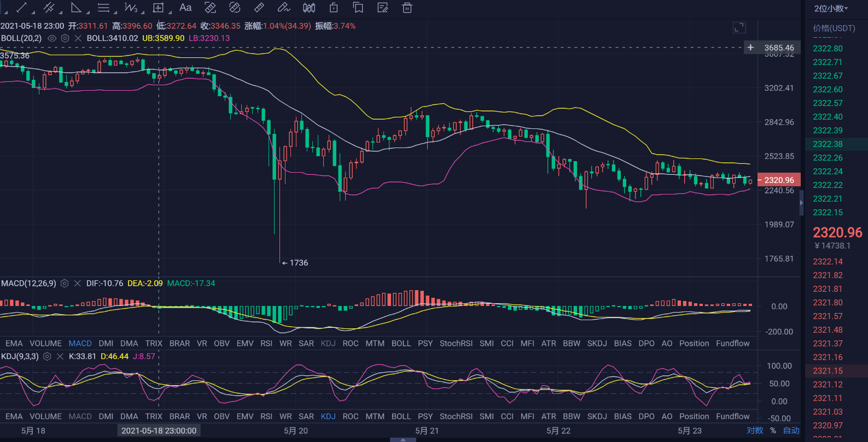Click the red 2320.96 price axis label
The width and height of the screenshot is (868, 442).
click(779, 180)
